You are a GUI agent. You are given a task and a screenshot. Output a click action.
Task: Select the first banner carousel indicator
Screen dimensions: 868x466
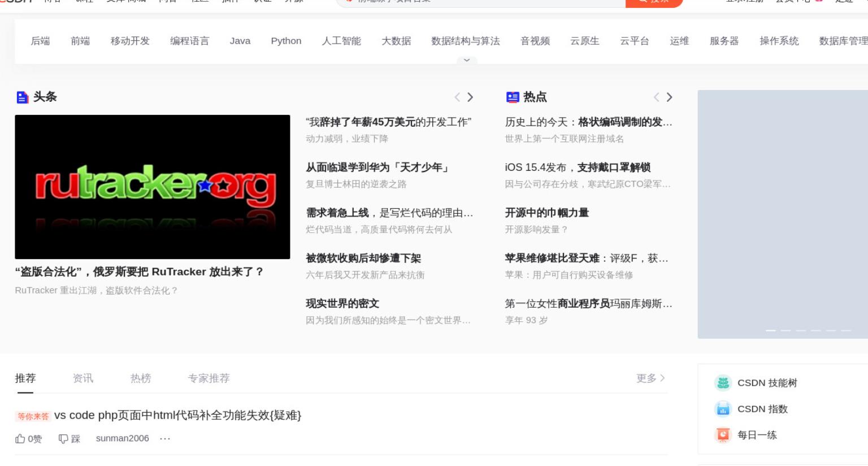(771, 330)
